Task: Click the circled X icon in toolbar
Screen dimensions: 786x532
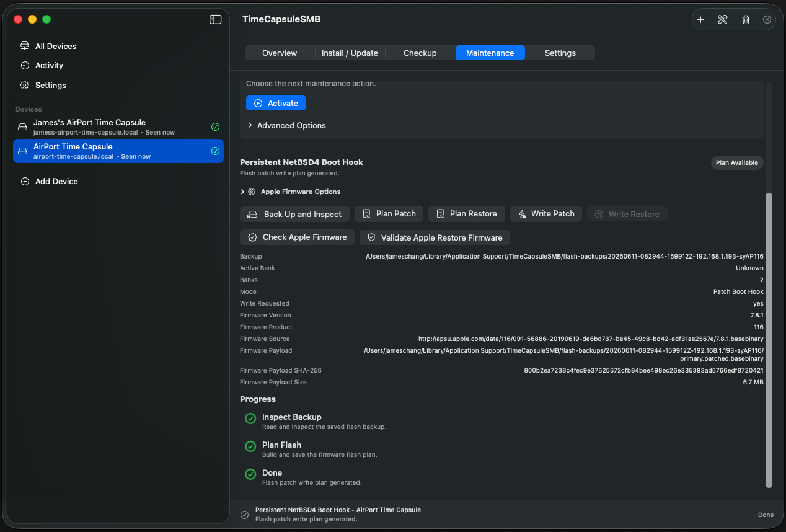Action: click(x=767, y=20)
